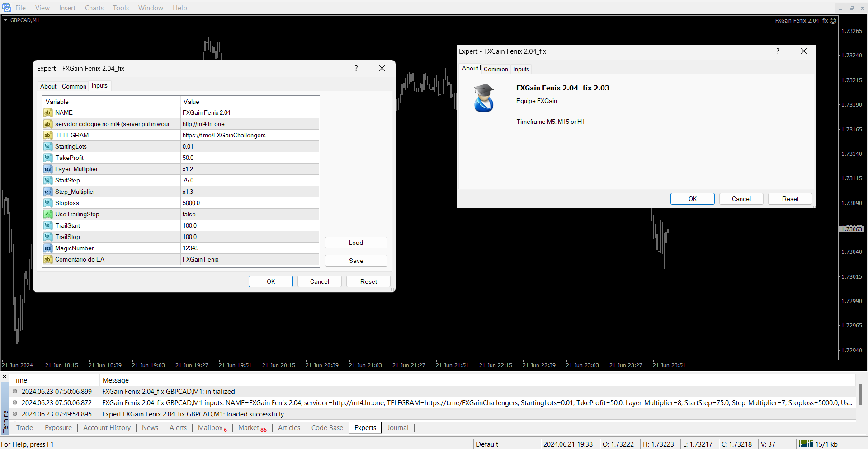Click the Default profile in status bar
The width and height of the screenshot is (868, 449).
(x=487, y=444)
